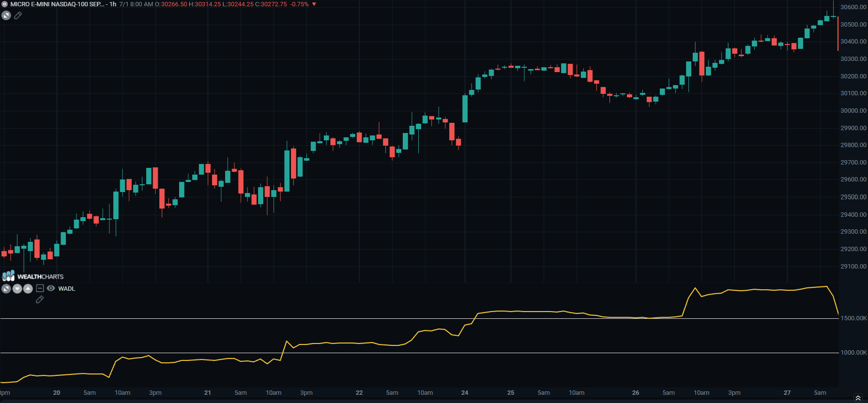Move WADL pane up with arrow
Viewport: 868px width, 403px height.
28,289
